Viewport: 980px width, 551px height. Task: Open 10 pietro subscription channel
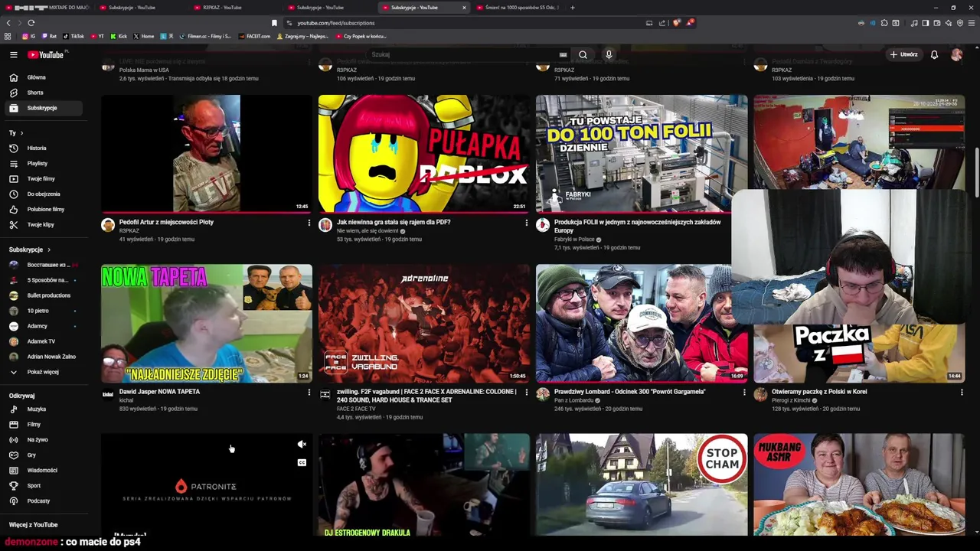42,311
